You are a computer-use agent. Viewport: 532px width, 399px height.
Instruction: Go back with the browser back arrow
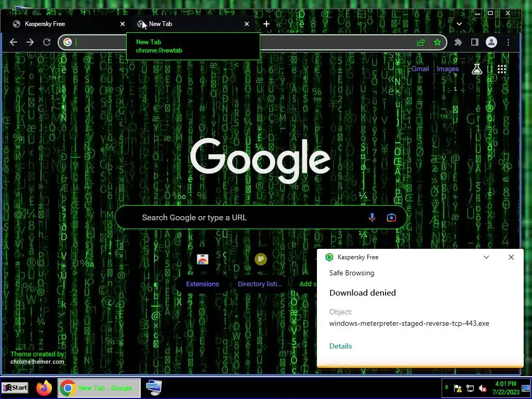click(14, 42)
